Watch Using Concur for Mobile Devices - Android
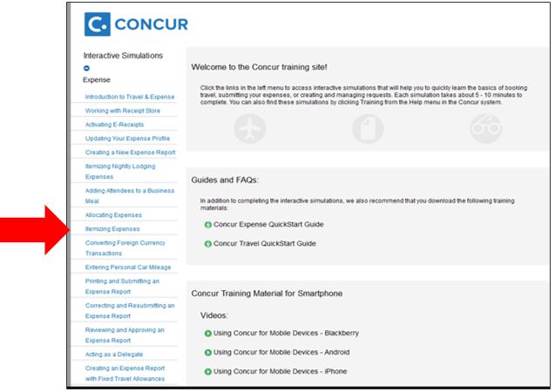 [x=281, y=352]
